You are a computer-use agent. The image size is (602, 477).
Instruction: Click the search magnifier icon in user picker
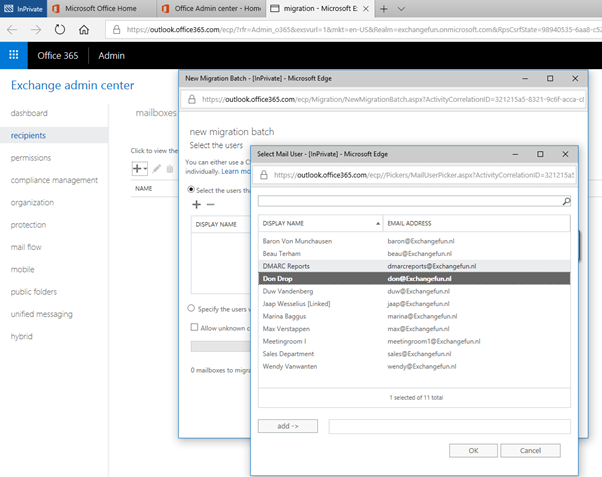click(566, 201)
